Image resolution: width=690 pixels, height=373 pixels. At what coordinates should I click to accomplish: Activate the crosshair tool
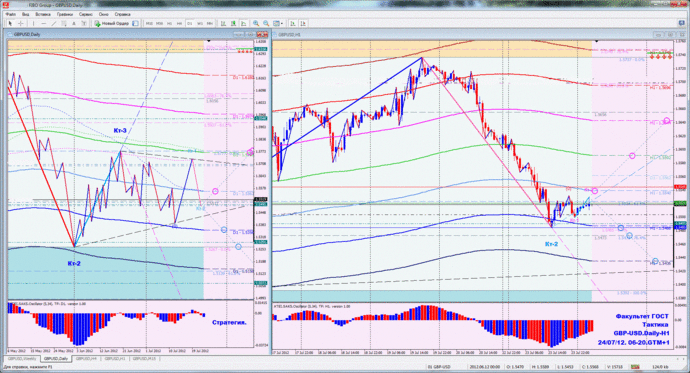tap(20, 23)
